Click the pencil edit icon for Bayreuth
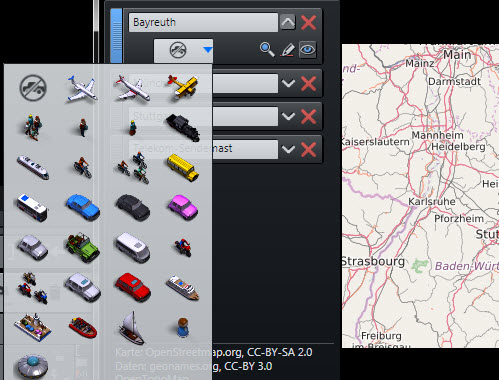 [x=288, y=50]
